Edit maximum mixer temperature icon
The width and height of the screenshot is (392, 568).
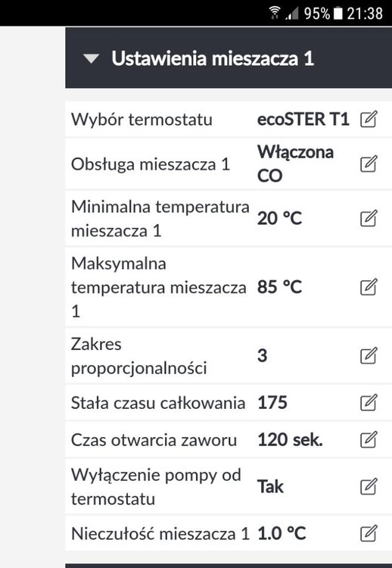tap(369, 287)
